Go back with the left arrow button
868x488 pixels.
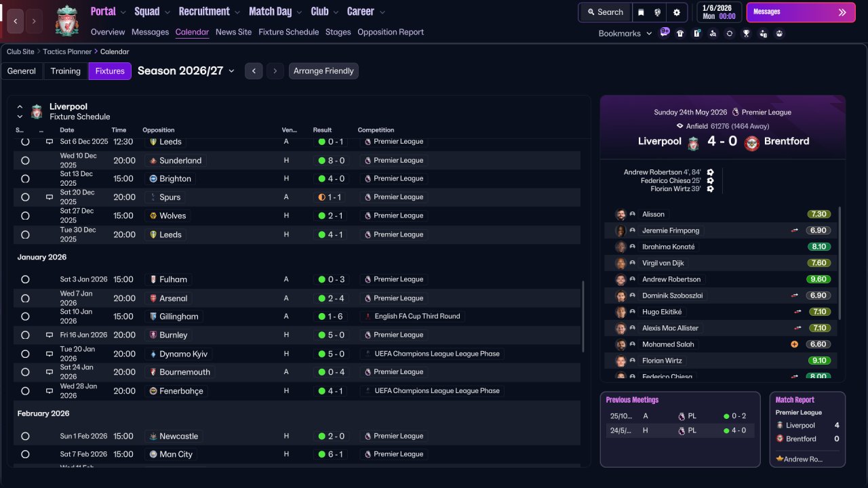tap(16, 21)
